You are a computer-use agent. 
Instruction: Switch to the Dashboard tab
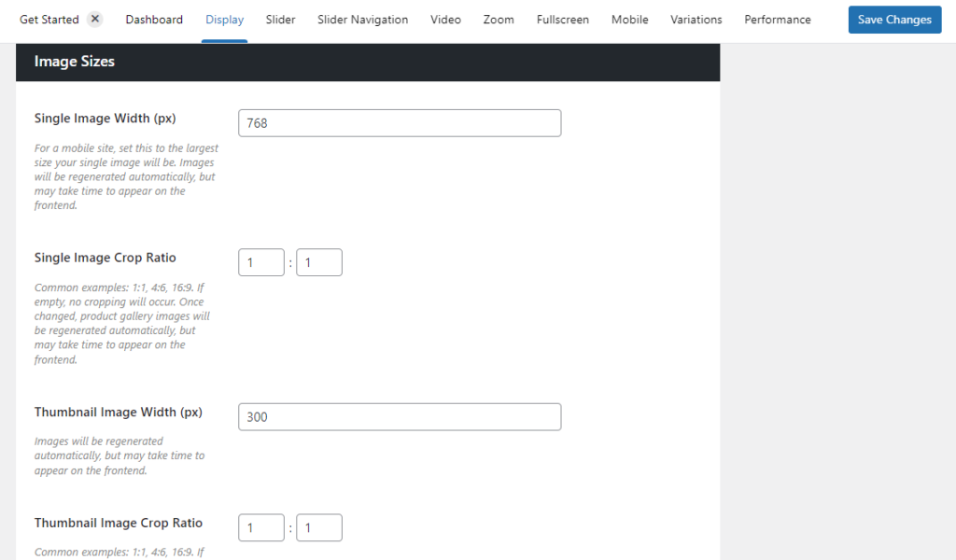coord(153,19)
